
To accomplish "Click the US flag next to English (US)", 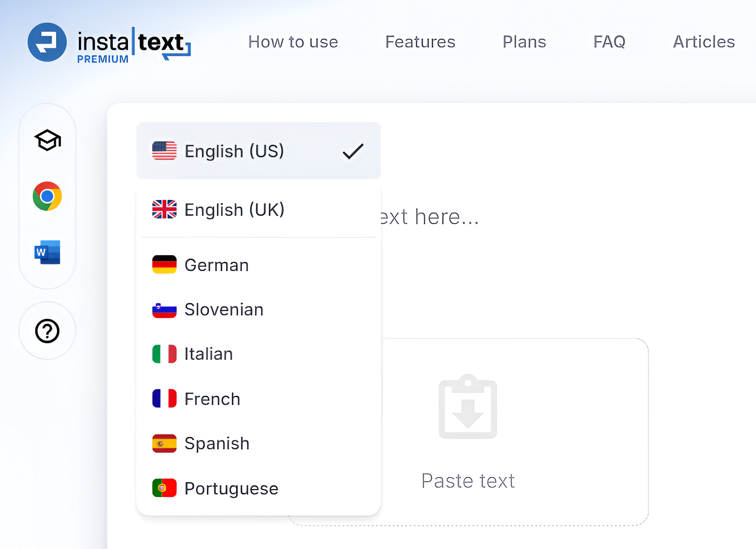I will [165, 151].
